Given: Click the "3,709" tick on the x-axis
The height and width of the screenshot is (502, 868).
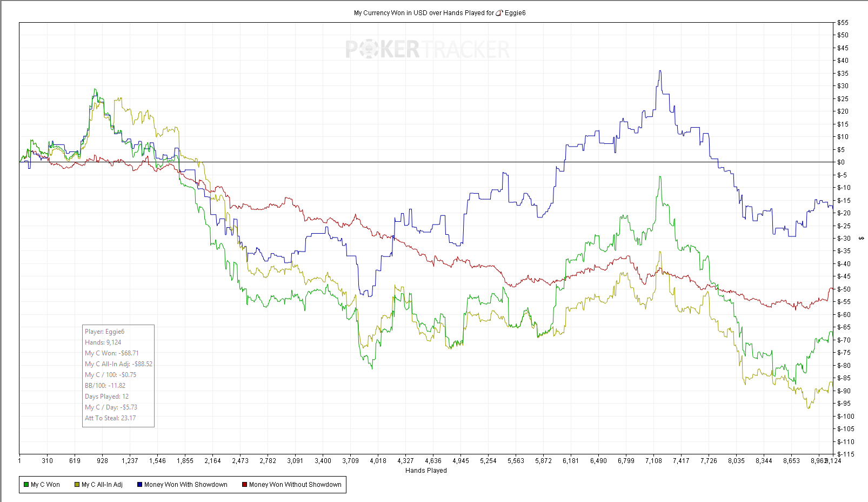Looking at the screenshot, I should 350,461.
